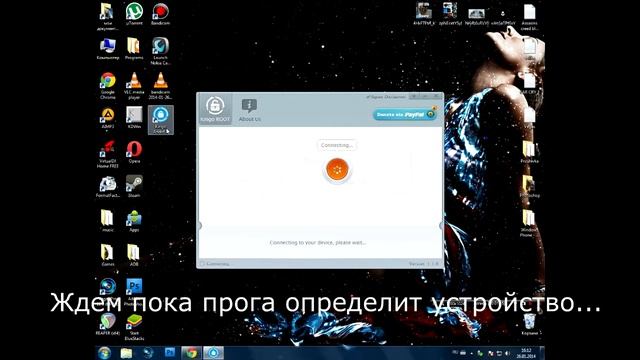This screenshot has width=640, height=360.
Task: Open the ADB folder on desktop
Action: coord(134,256)
